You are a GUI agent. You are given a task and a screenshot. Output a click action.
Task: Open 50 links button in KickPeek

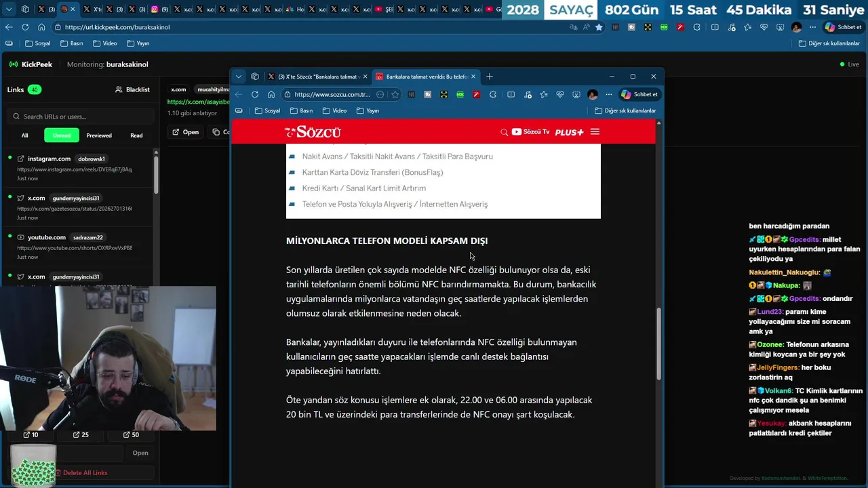click(131, 434)
